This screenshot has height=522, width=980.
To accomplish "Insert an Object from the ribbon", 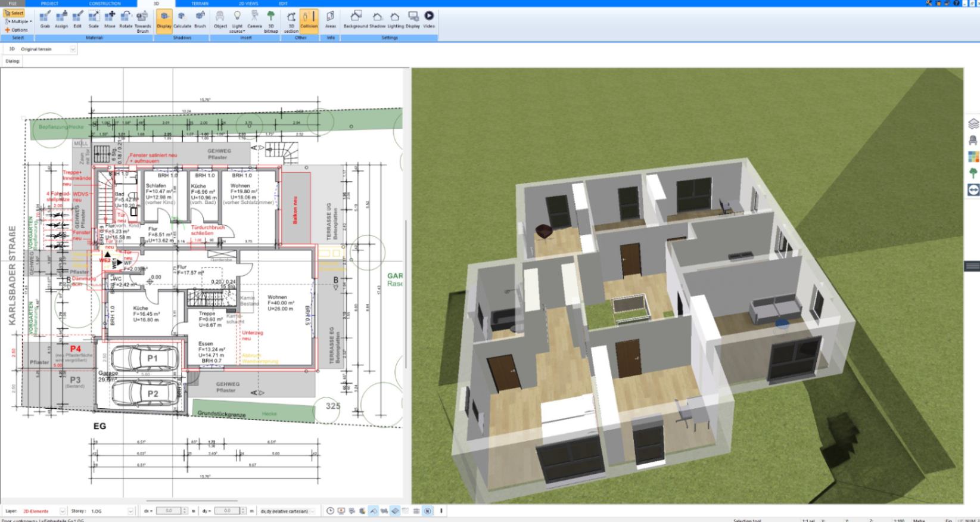I will pyautogui.click(x=220, y=19).
